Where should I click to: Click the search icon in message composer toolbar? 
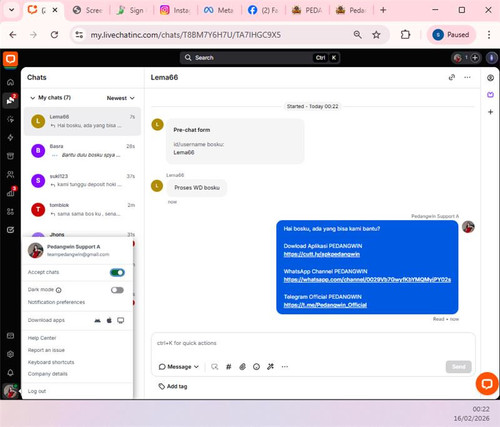pyautogui.click(x=215, y=367)
